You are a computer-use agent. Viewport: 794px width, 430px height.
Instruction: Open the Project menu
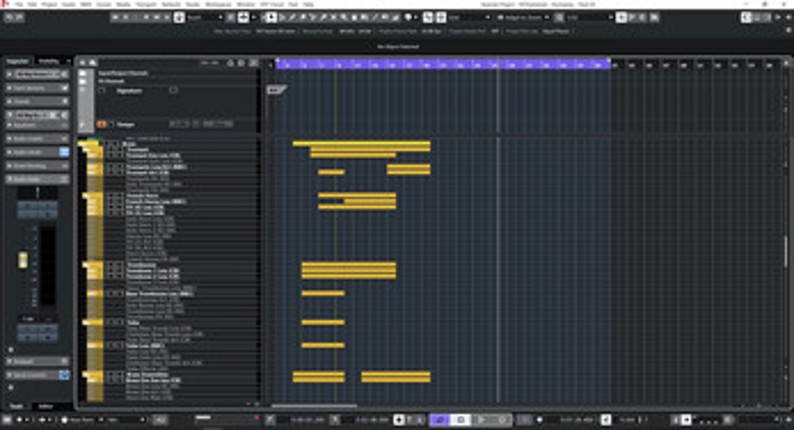click(49, 4)
